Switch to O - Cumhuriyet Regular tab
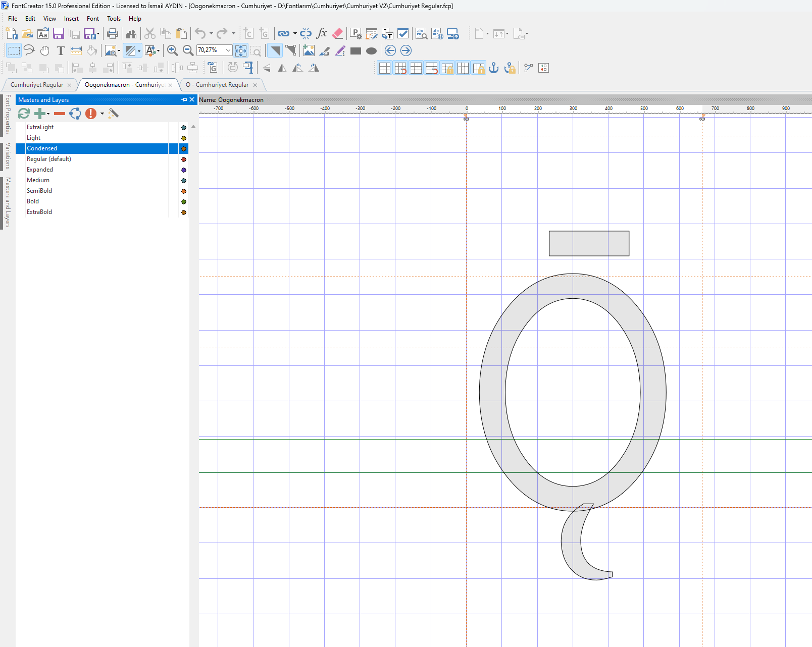The width and height of the screenshot is (812, 647). [217, 85]
